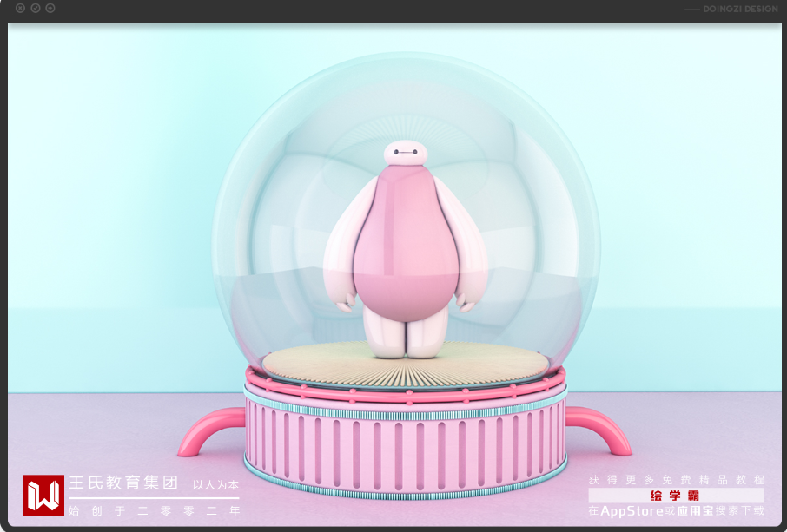Click the 以人为本 text
Viewport: 787px width, 532px height.
215,485
